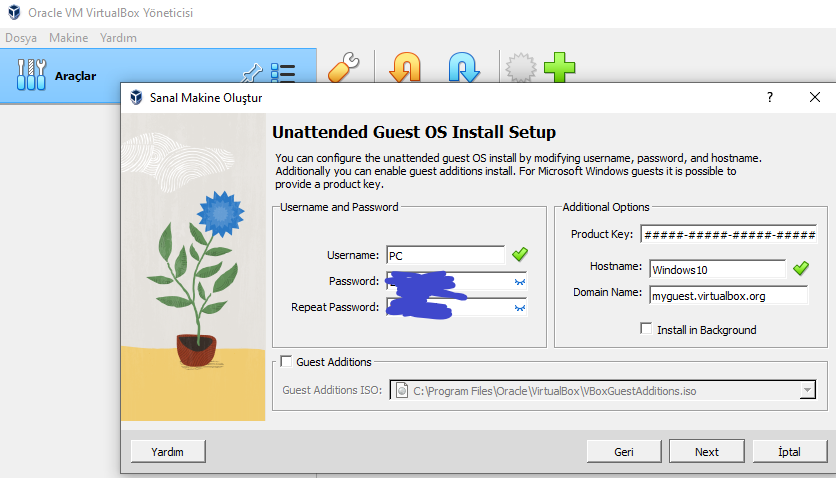Click the Username input field
Viewport: 836px width, 478px height.
point(446,255)
